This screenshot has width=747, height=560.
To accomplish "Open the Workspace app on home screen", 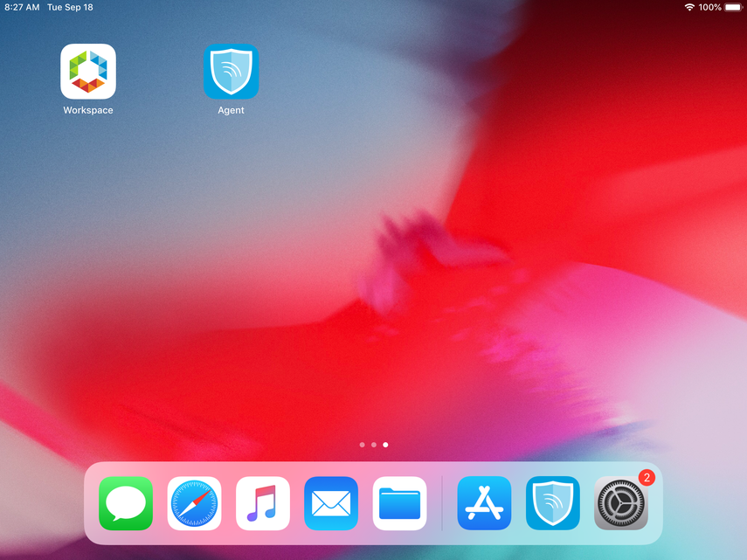I will click(88, 72).
